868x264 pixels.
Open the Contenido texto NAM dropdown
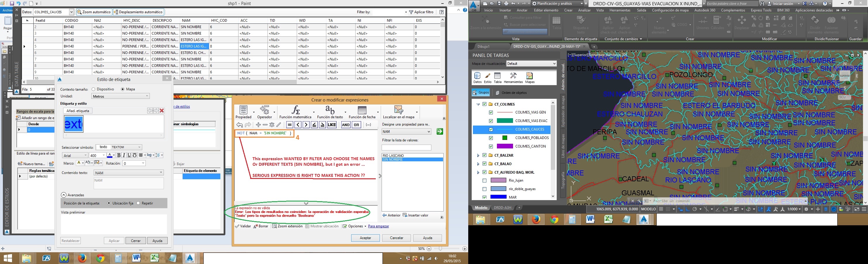(x=161, y=172)
